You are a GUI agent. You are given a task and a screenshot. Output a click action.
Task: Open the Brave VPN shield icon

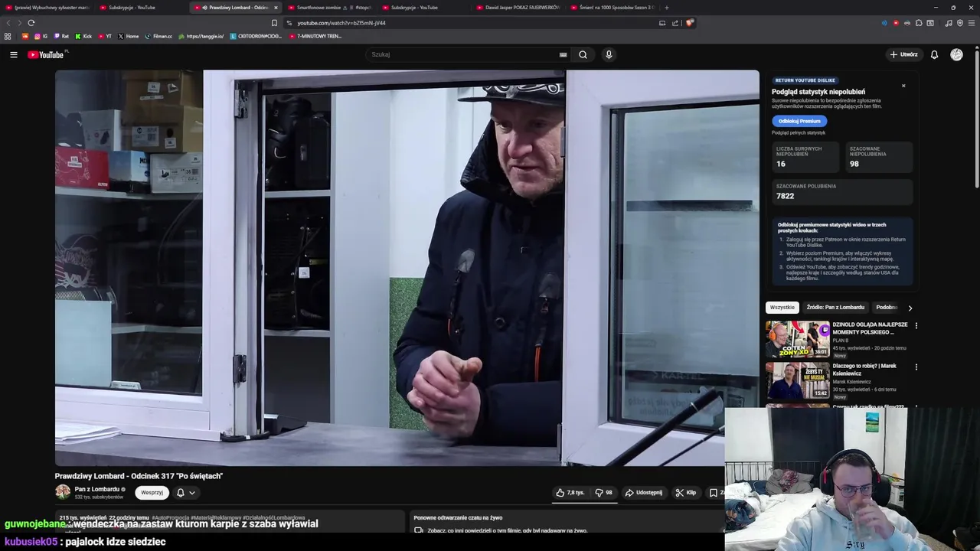point(960,23)
